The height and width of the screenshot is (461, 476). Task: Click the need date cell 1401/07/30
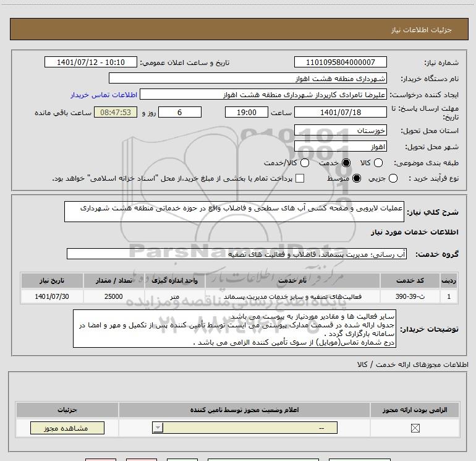(x=52, y=296)
